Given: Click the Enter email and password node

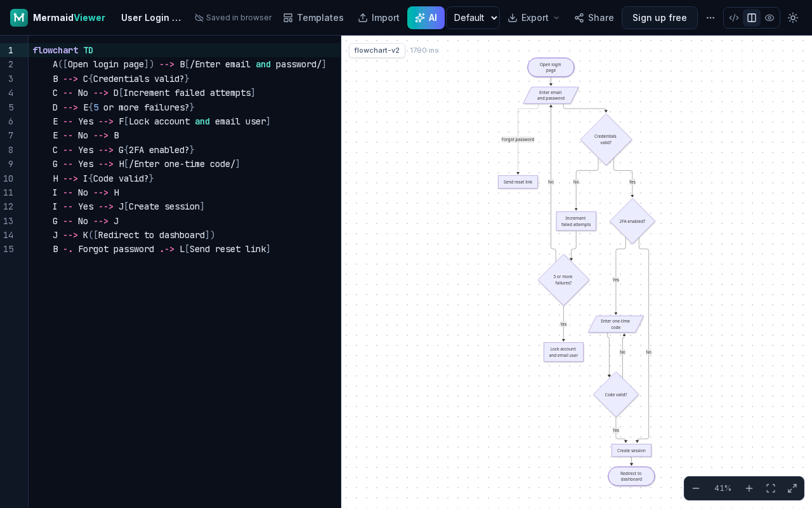Looking at the screenshot, I should click(x=551, y=95).
